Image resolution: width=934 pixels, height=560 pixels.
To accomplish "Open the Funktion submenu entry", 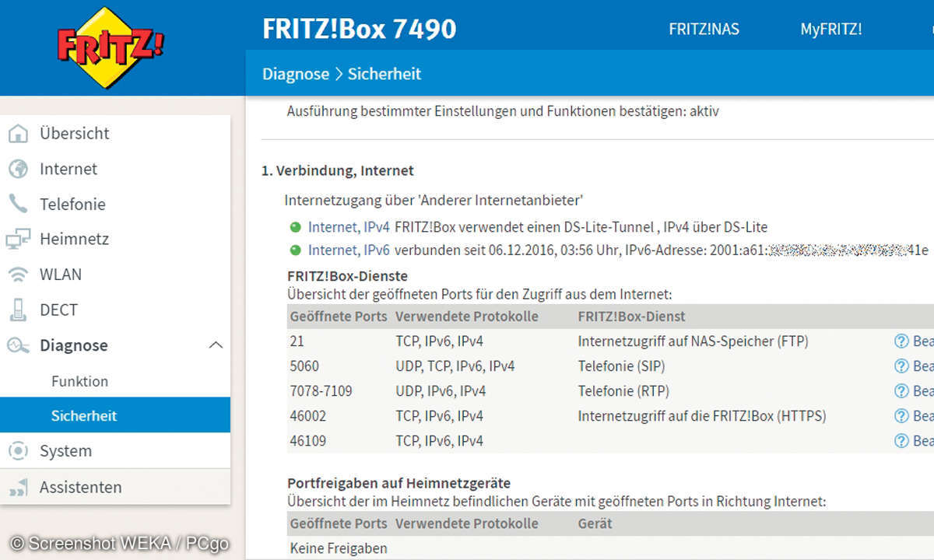I will pyautogui.click(x=79, y=381).
